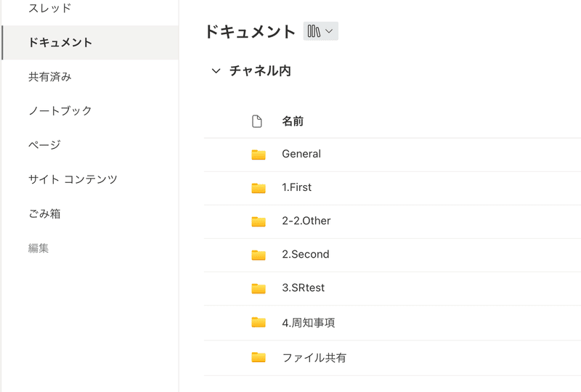Go to 共有済み in the sidebar
The image size is (581, 392).
(49, 77)
